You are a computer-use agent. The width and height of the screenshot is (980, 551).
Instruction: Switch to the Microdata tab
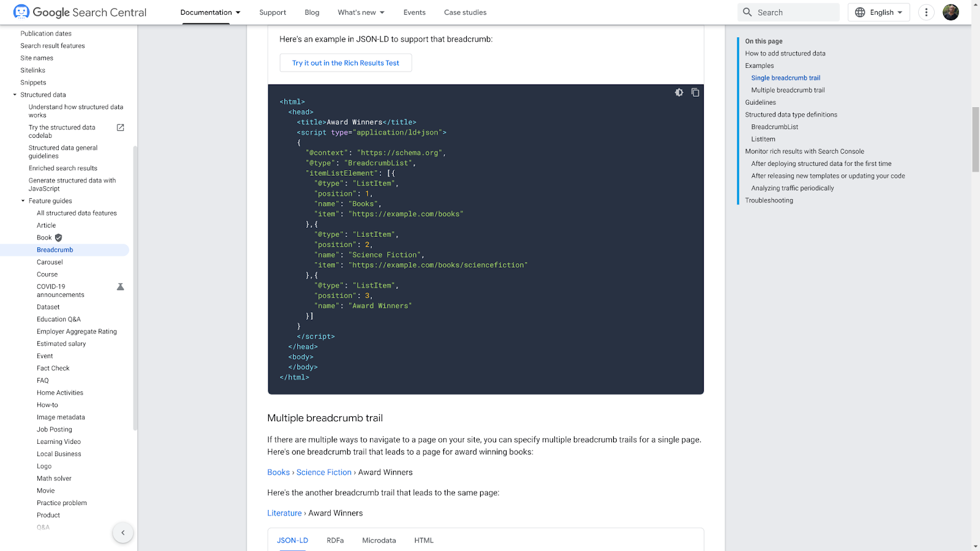point(379,541)
